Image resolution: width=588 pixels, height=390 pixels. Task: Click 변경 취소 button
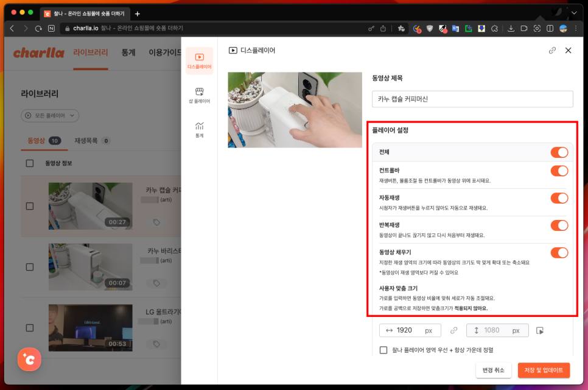[x=493, y=370]
